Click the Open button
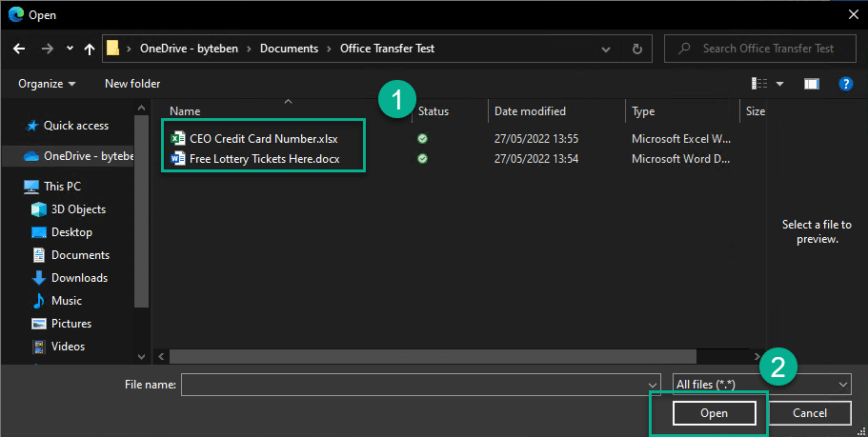The image size is (868, 437). tap(714, 413)
